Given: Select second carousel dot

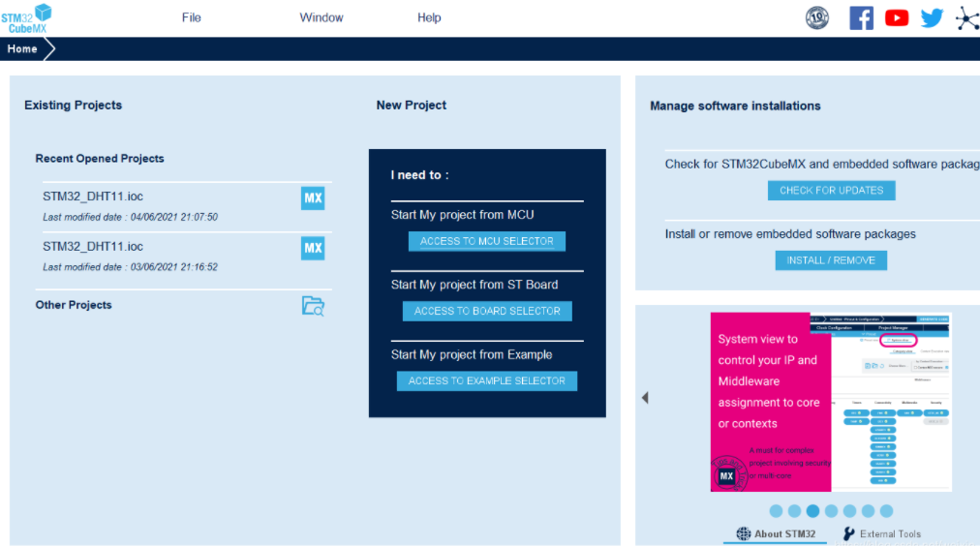Looking at the screenshot, I should (x=794, y=511).
